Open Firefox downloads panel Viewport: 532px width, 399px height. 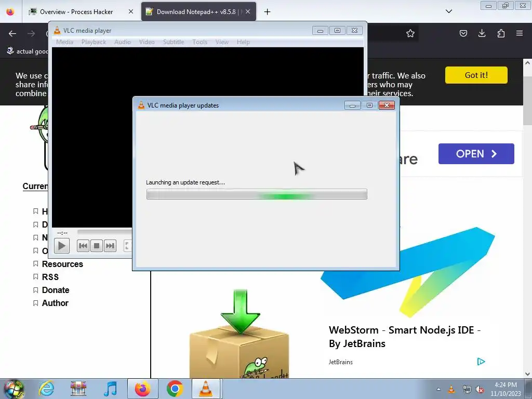pyautogui.click(x=482, y=33)
